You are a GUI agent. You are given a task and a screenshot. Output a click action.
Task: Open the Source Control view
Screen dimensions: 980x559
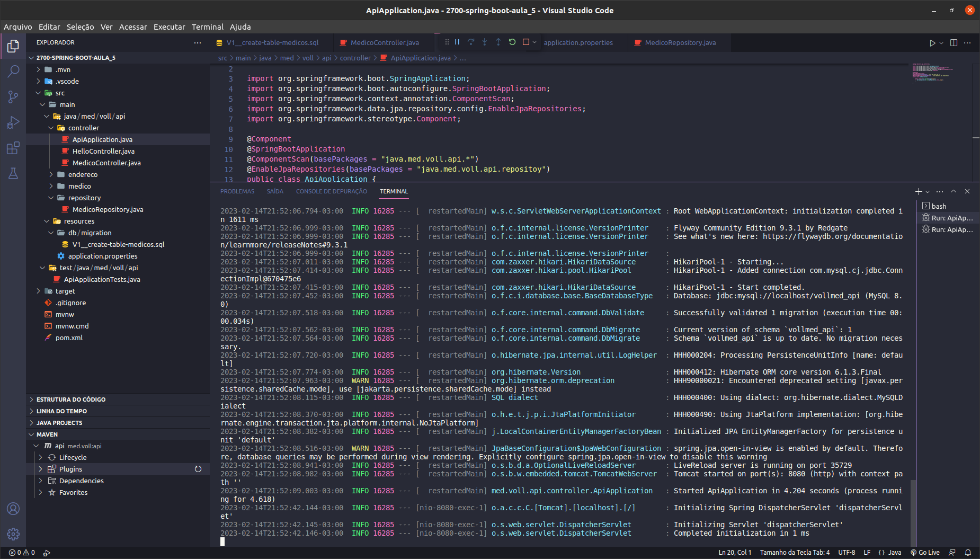coord(13,97)
